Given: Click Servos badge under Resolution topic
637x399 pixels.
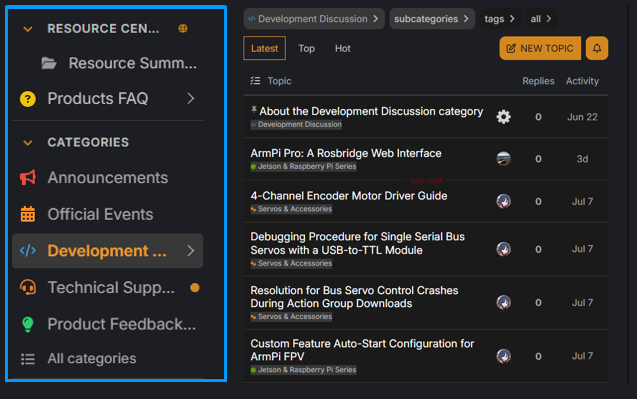Looking at the screenshot, I should point(291,317).
